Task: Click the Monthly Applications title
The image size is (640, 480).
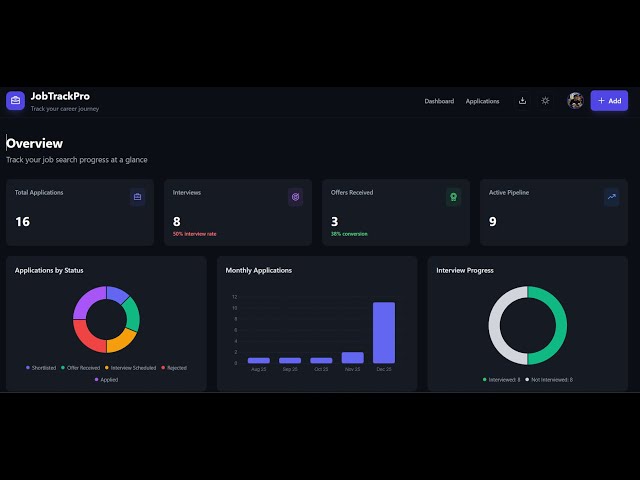Action: tap(259, 270)
